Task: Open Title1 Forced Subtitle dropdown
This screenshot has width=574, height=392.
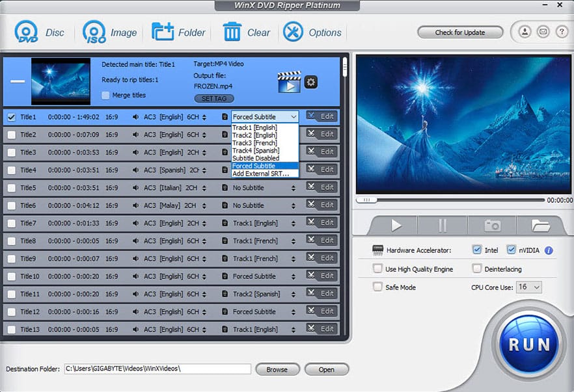Action: 265,117
